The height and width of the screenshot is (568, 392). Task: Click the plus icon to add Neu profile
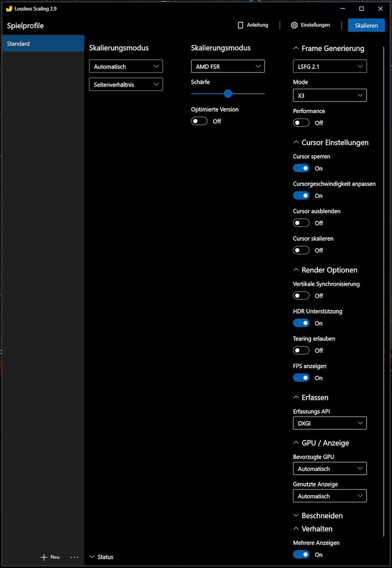(44, 557)
